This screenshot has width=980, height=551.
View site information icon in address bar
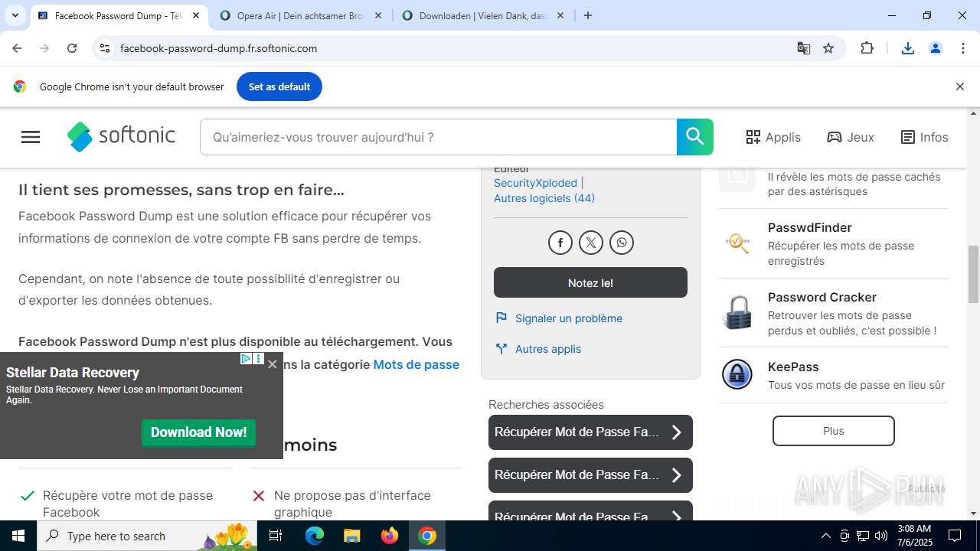point(105,48)
